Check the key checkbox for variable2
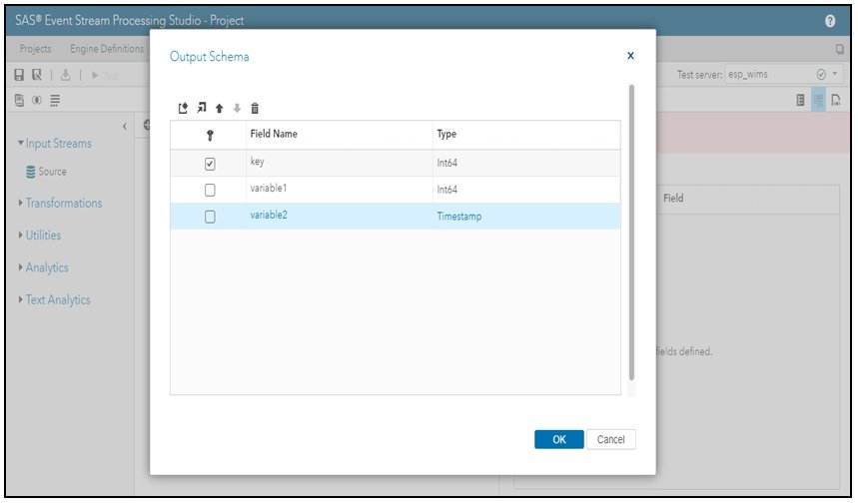 pyautogui.click(x=210, y=217)
